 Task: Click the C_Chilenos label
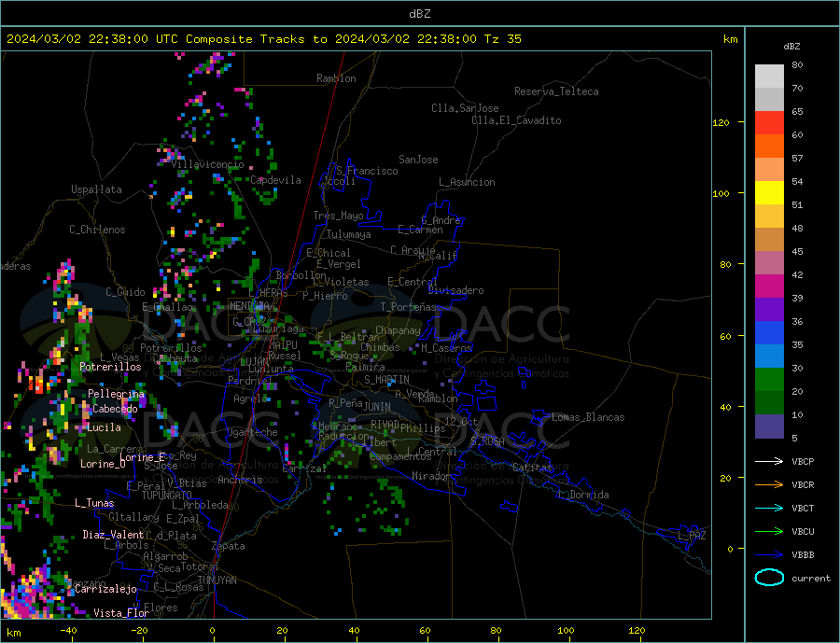(97, 230)
